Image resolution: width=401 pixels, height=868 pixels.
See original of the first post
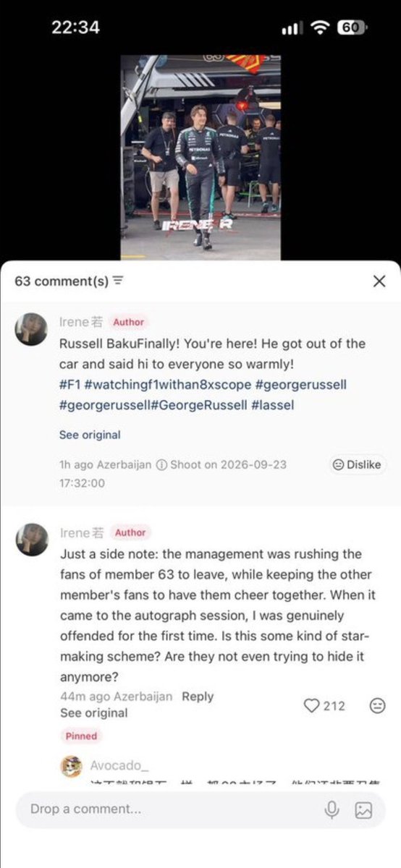tap(90, 435)
